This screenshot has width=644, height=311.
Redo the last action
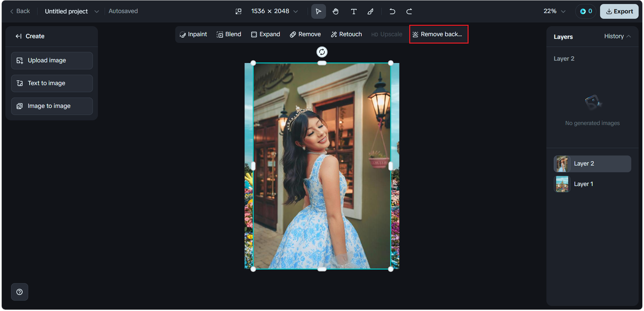[410, 11]
